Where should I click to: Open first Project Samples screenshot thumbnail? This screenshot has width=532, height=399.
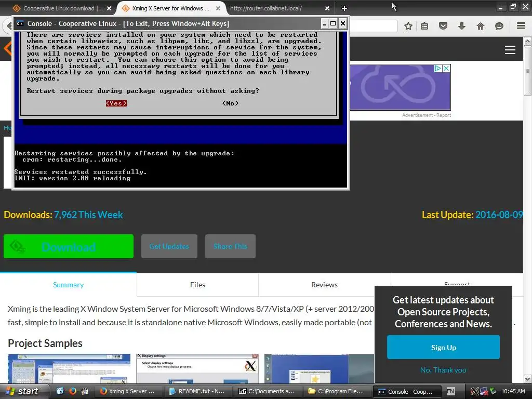pos(69,368)
